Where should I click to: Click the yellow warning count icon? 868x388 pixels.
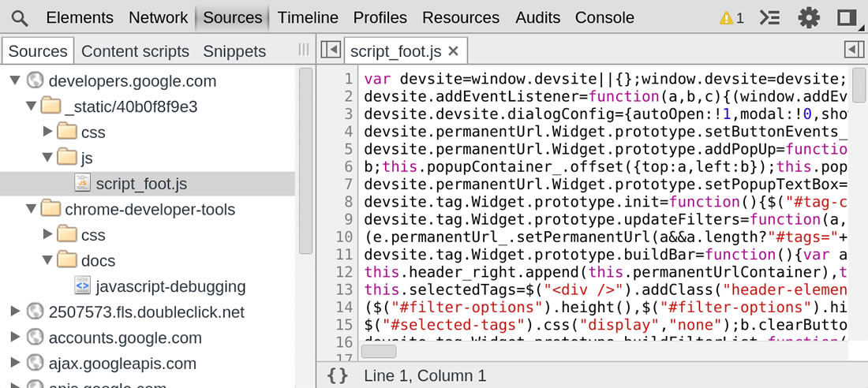tap(731, 17)
